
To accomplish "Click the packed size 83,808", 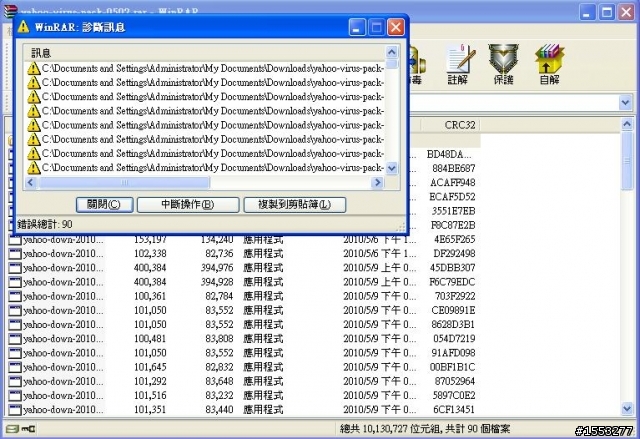I will (220, 339).
